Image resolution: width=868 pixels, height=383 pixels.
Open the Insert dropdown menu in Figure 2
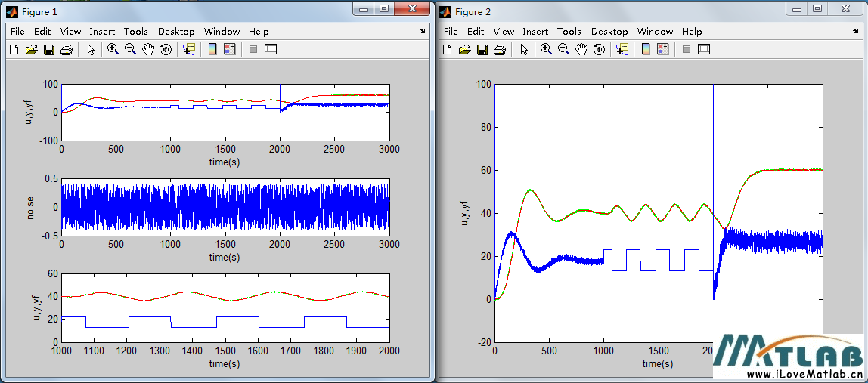(x=535, y=32)
